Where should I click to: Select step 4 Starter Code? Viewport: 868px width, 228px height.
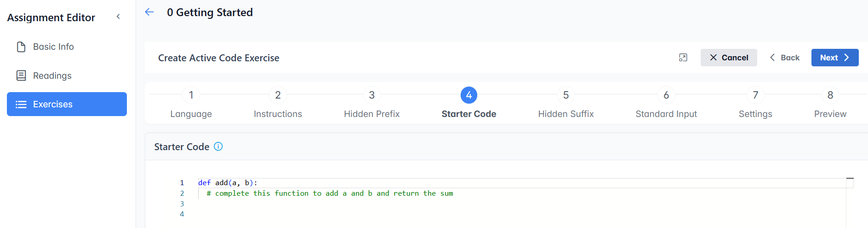[468, 95]
